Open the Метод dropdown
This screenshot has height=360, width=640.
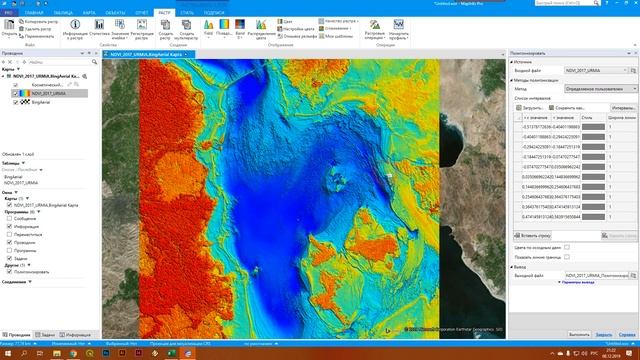[x=600, y=89]
